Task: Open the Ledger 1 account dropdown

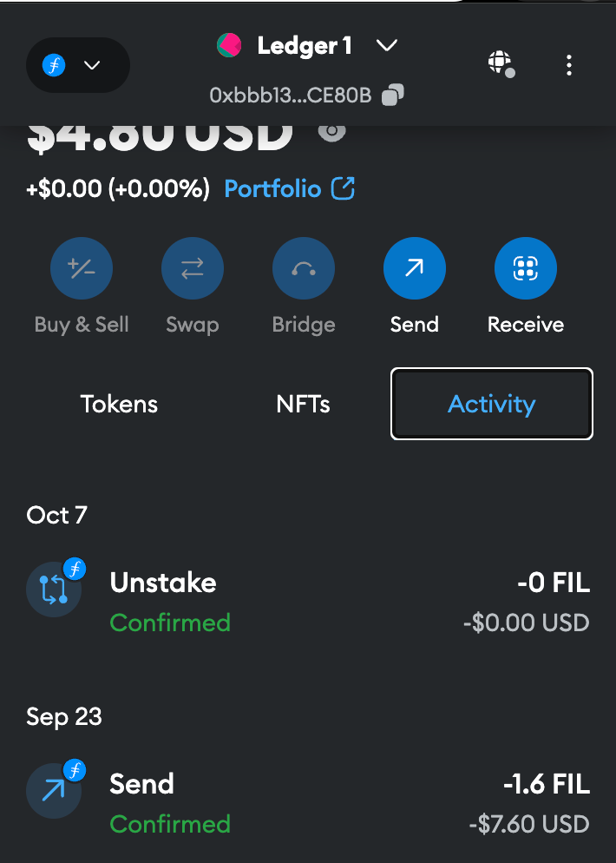Action: 387,45
